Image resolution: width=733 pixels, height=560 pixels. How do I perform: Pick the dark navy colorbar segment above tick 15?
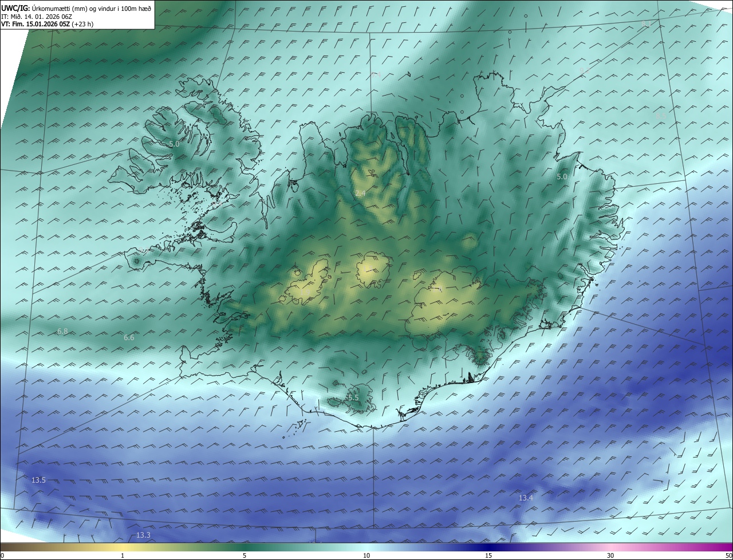pos(488,547)
